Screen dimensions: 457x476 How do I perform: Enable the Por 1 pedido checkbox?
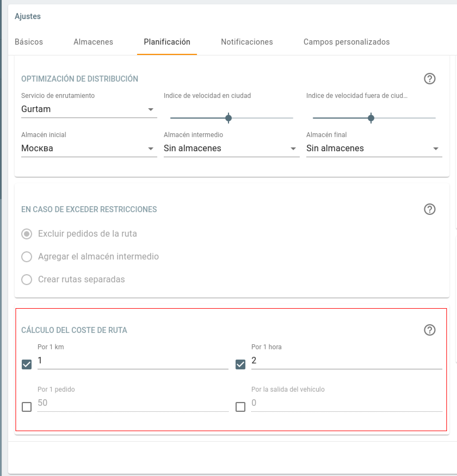(x=27, y=407)
